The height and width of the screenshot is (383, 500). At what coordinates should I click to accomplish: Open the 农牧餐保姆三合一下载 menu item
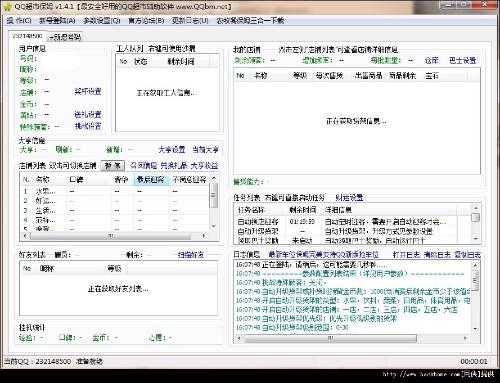click(250, 21)
